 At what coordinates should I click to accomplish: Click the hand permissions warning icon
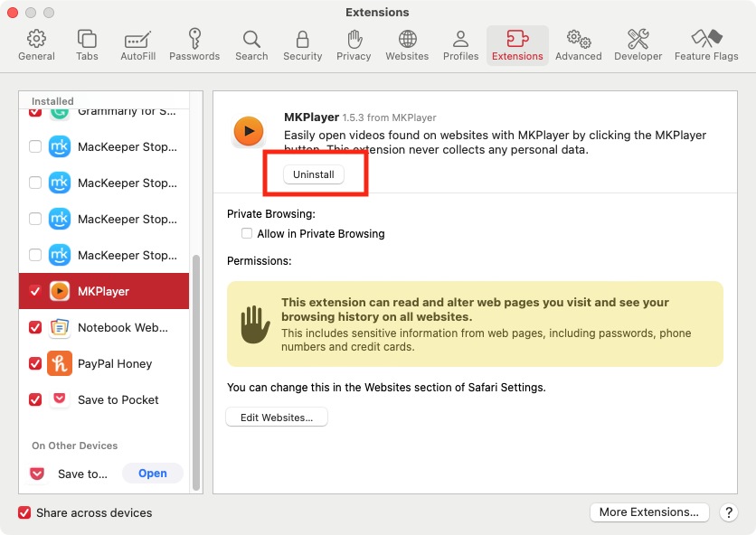[x=255, y=324]
